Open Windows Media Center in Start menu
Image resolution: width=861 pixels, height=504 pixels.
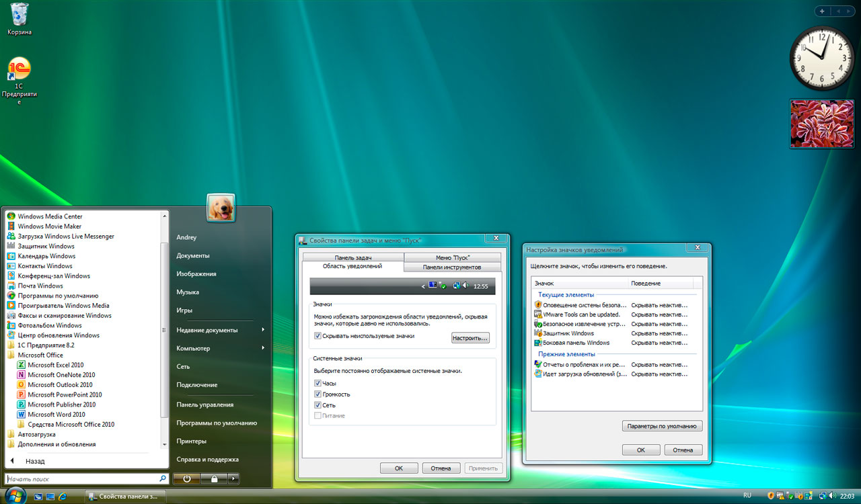(50, 216)
